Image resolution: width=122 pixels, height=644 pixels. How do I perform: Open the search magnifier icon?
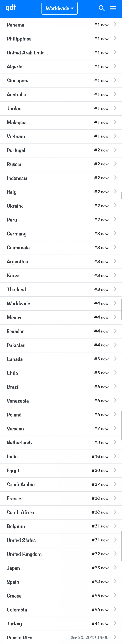pyautogui.click(x=102, y=8)
